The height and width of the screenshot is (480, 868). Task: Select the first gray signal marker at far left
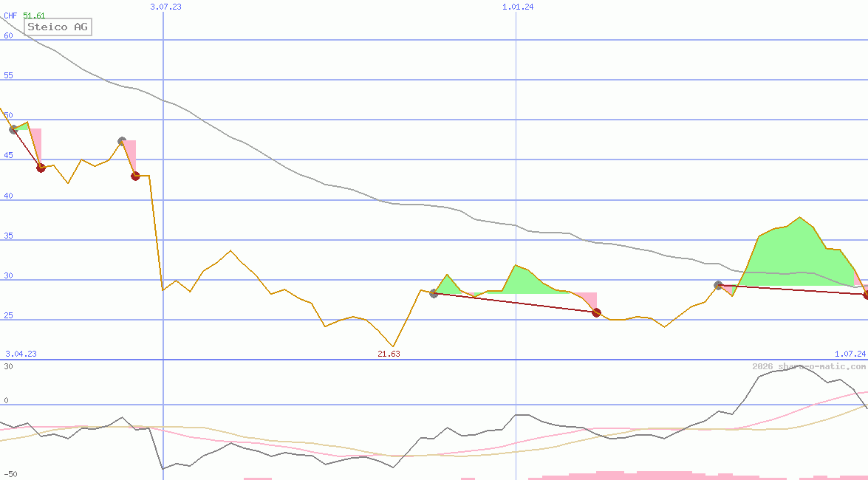13,129
